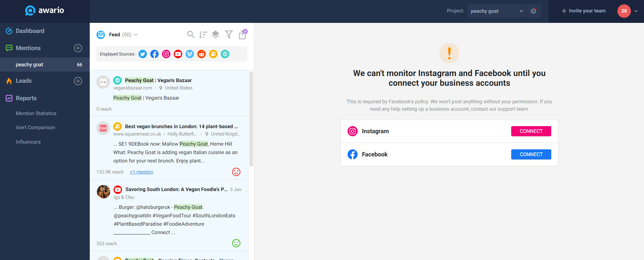644x260 pixels.
Task: Click the squaremeal SM avatar
Action: coord(103,128)
